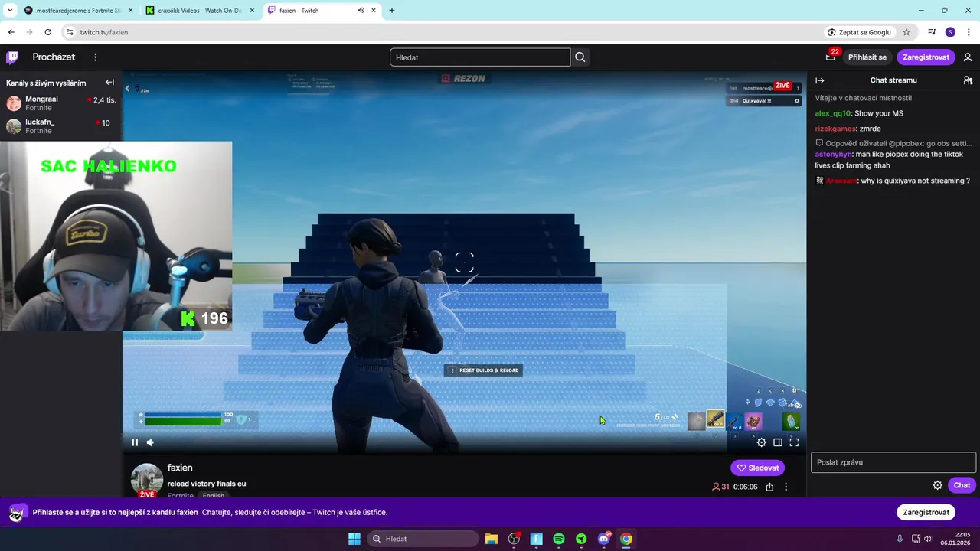This screenshot has height=551, width=980.
Task: Click Zeptat se Googlu lens button
Action: 859,32
